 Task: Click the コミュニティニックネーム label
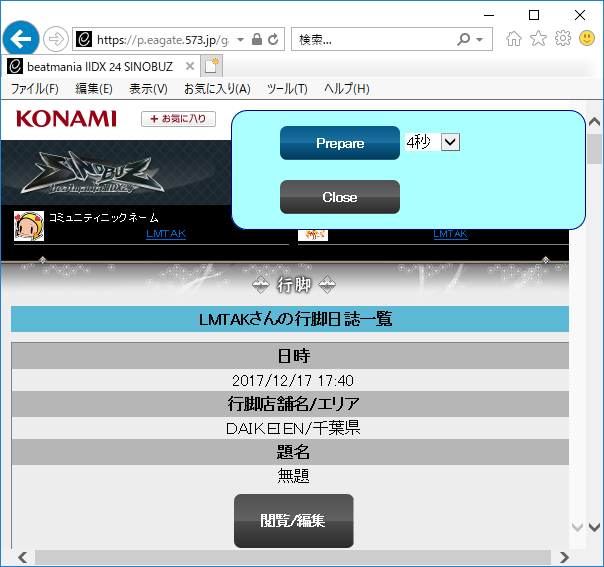pyautogui.click(x=104, y=218)
